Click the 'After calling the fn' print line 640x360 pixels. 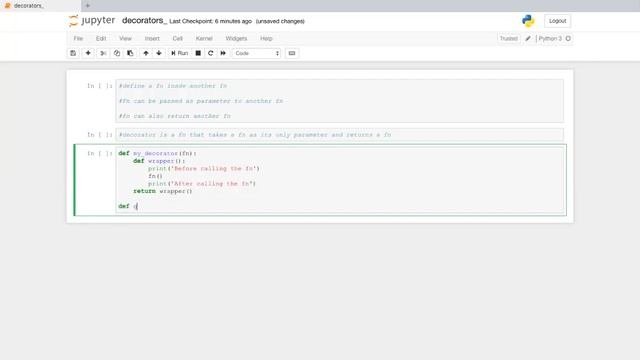tap(202, 184)
